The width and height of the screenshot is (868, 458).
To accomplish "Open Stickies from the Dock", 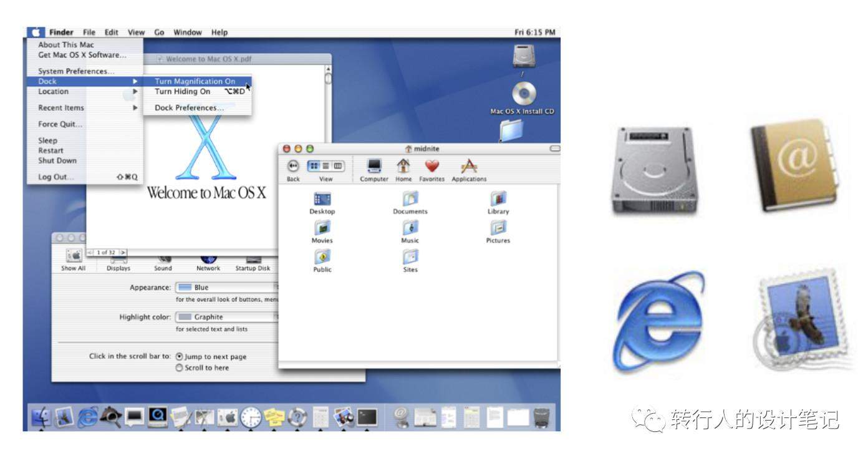I will pos(274,417).
